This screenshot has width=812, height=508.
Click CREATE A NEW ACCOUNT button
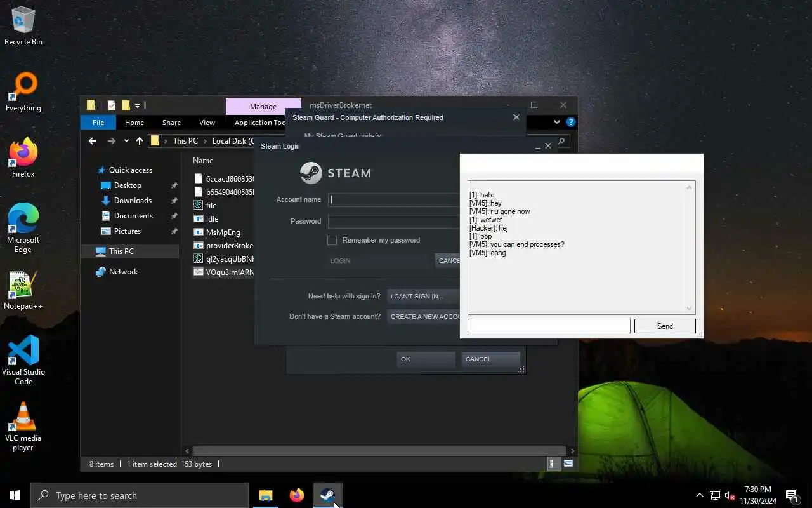[x=423, y=316]
